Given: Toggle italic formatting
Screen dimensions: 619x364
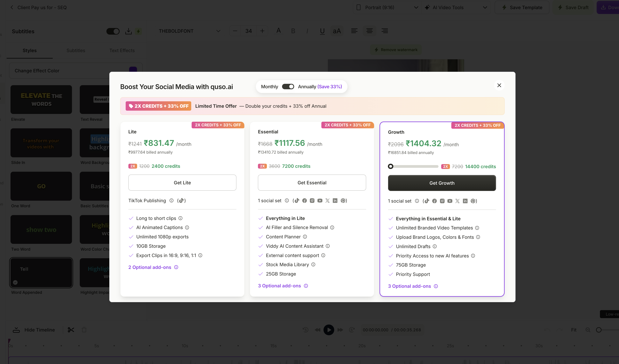Looking at the screenshot, I should pyautogui.click(x=307, y=31).
